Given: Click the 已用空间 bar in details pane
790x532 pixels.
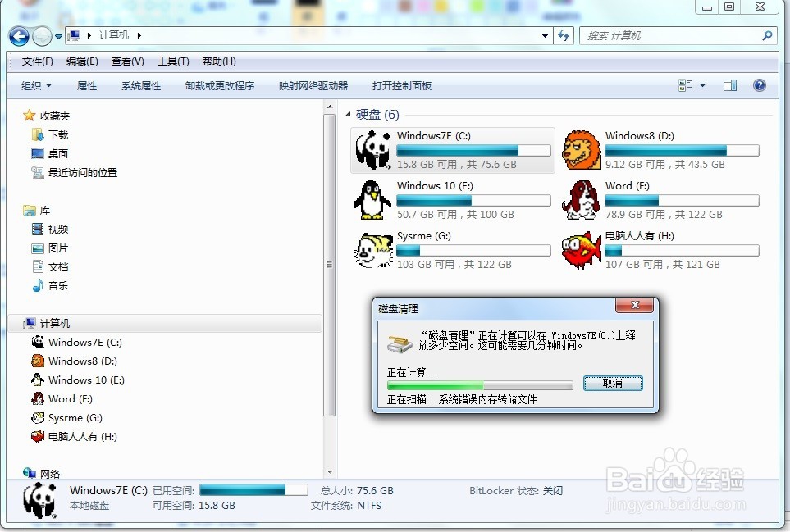Looking at the screenshot, I should coord(253,490).
